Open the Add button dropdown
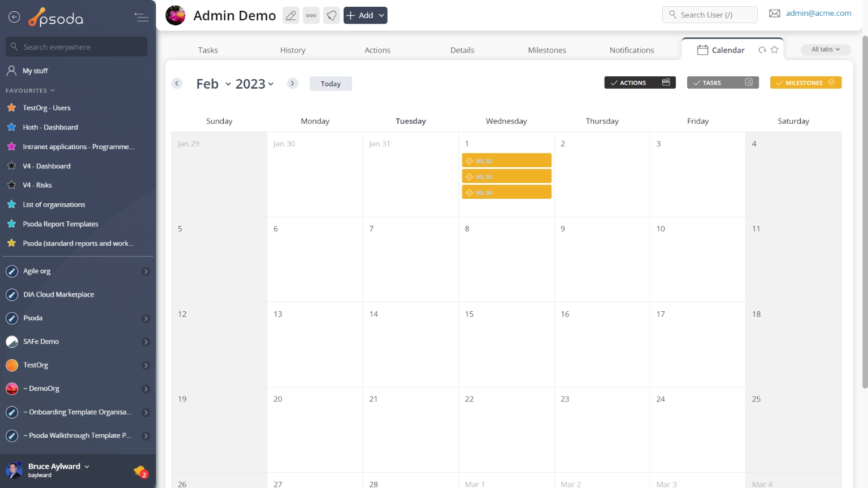This screenshot has height=488, width=868. click(x=366, y=15)
